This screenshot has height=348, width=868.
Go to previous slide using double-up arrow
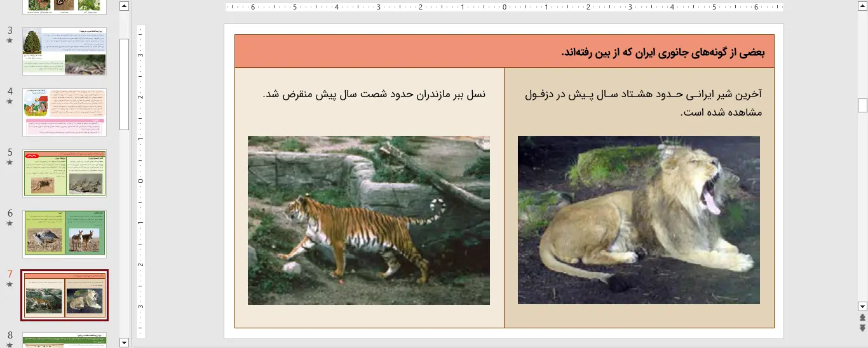[862, 317]
